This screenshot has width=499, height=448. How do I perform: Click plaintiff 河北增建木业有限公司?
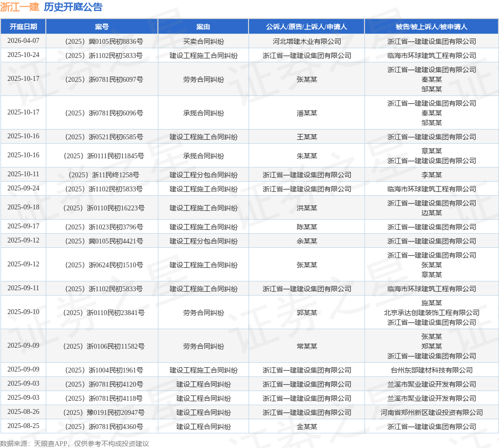point(307,41)
